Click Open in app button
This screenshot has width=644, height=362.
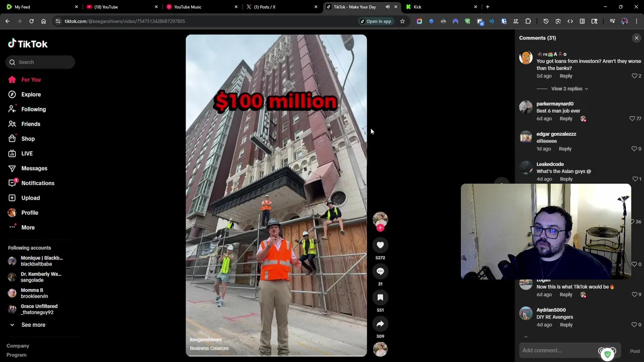pos(375,21)
